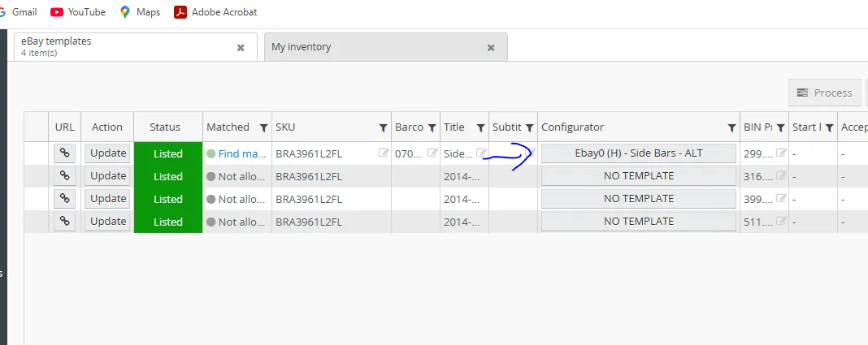Viewport: 868px width, 345px height.
Task: Filter the BIN Price column
Action: (780, 127)
